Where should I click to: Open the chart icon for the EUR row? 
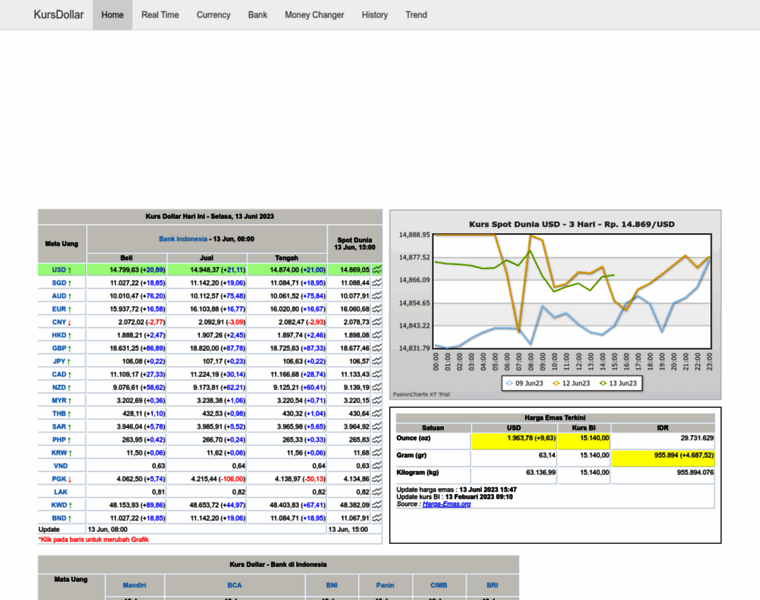click(377, 309)
